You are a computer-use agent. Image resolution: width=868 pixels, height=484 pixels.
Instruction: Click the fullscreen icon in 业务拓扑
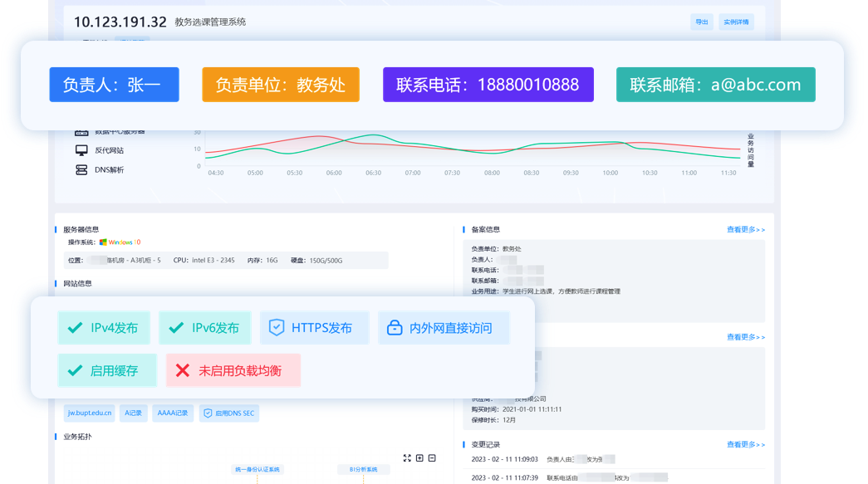pyautogui.click(x=407, y=458)
